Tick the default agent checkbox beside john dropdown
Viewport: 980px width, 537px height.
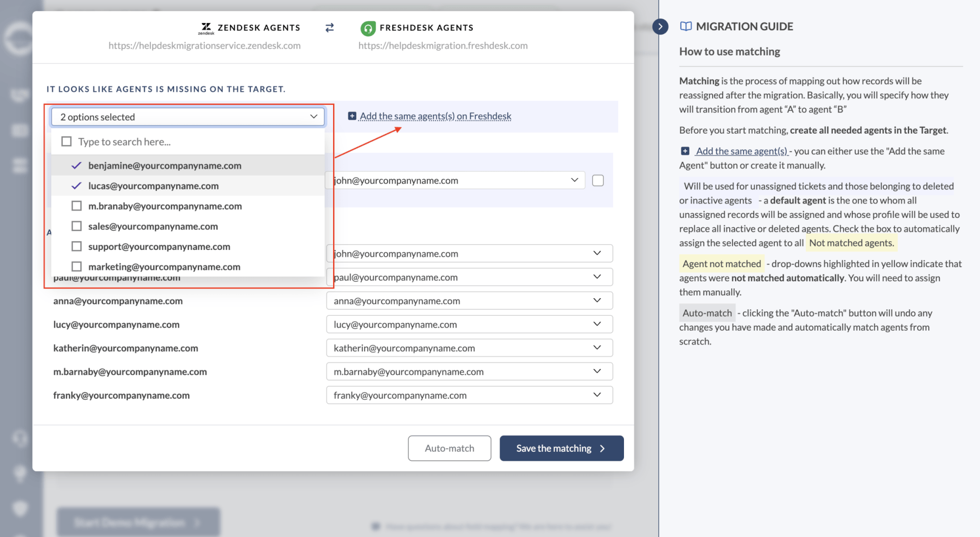598,180
